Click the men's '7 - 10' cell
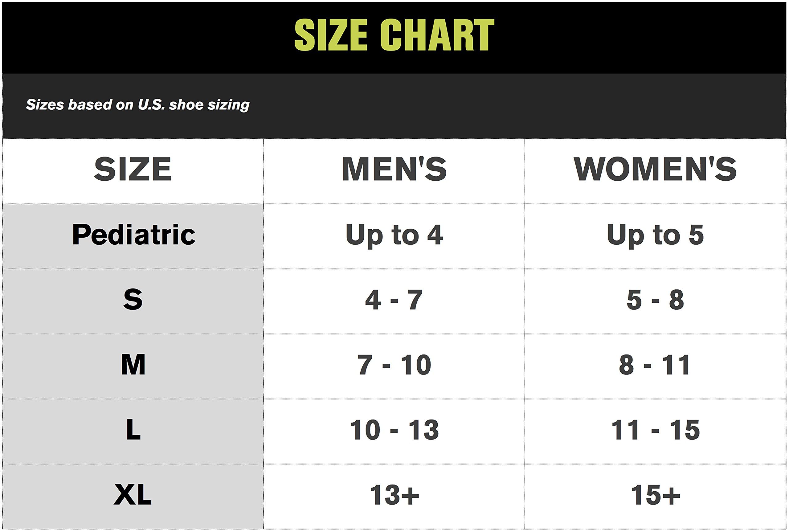 click(x=394, y=365)
